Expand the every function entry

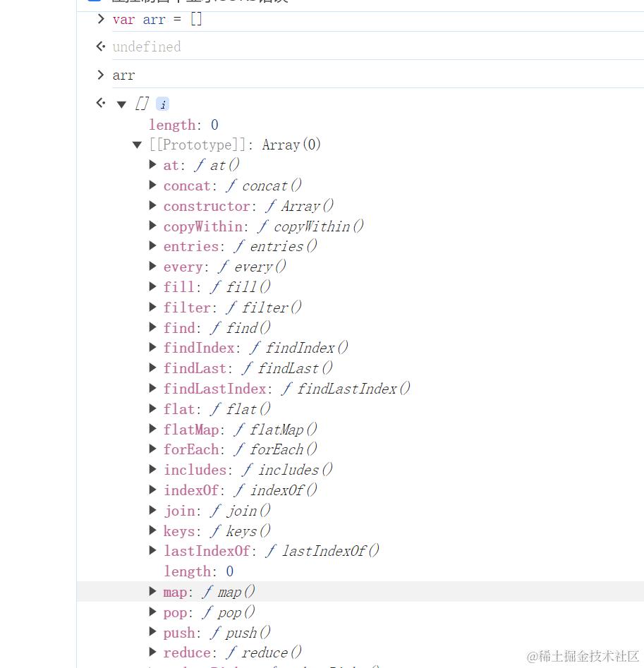tap(152, 266)
